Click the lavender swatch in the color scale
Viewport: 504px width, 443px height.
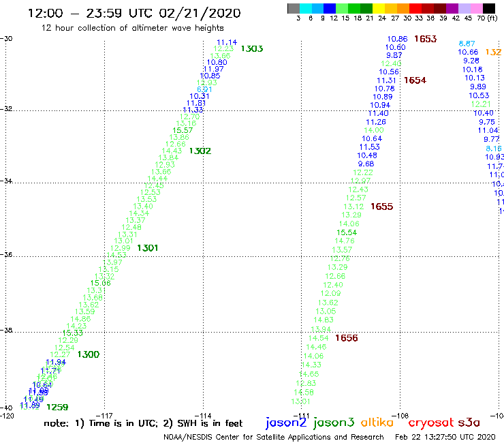pyautogui.click(x=464, y=8)
